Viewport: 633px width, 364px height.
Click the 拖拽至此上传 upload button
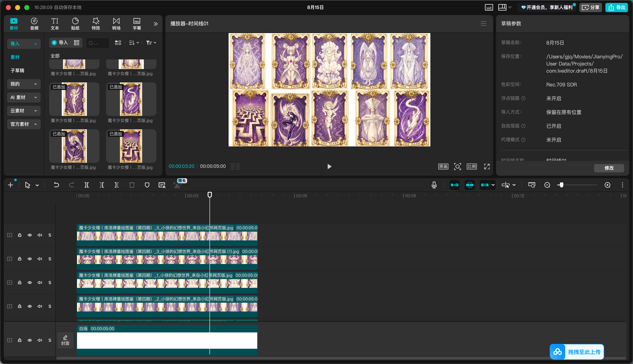tap(577, 352)
